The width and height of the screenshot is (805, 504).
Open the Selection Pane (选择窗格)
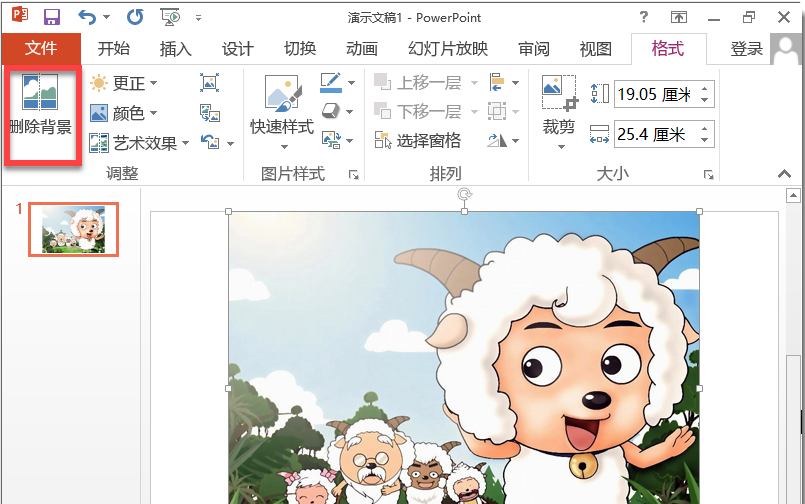pos(418,140)
